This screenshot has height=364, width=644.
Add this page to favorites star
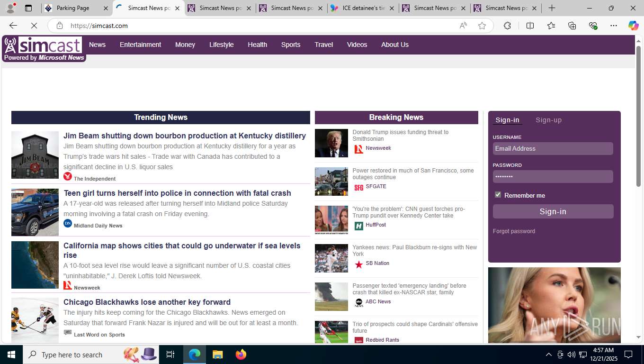tap(482, 26)
